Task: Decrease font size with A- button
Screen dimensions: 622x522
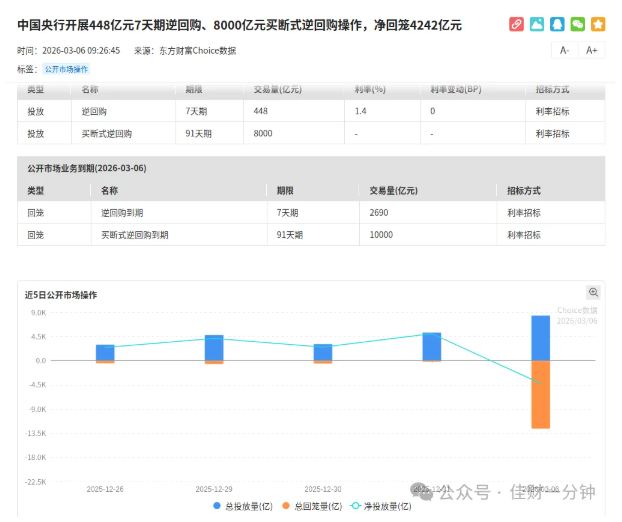Action: (564, 50)
